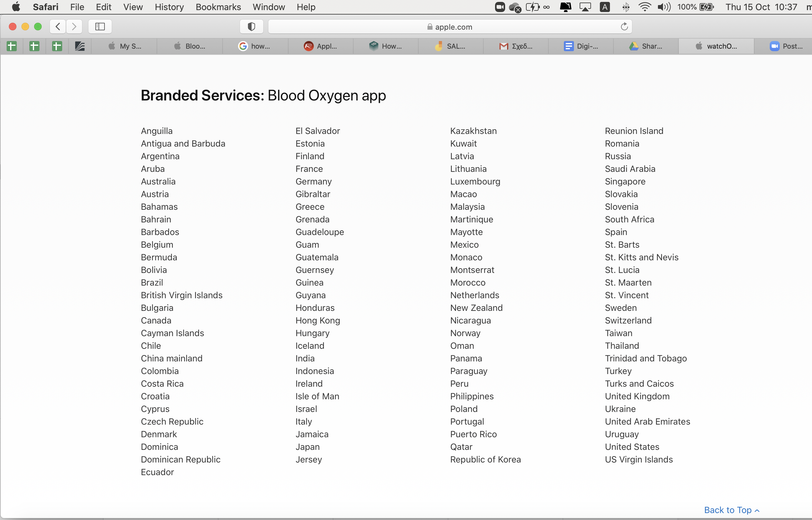Viewport: 812px width, 520px height.
Task: Open the Apple menu
Action: [x=16, y=7]
